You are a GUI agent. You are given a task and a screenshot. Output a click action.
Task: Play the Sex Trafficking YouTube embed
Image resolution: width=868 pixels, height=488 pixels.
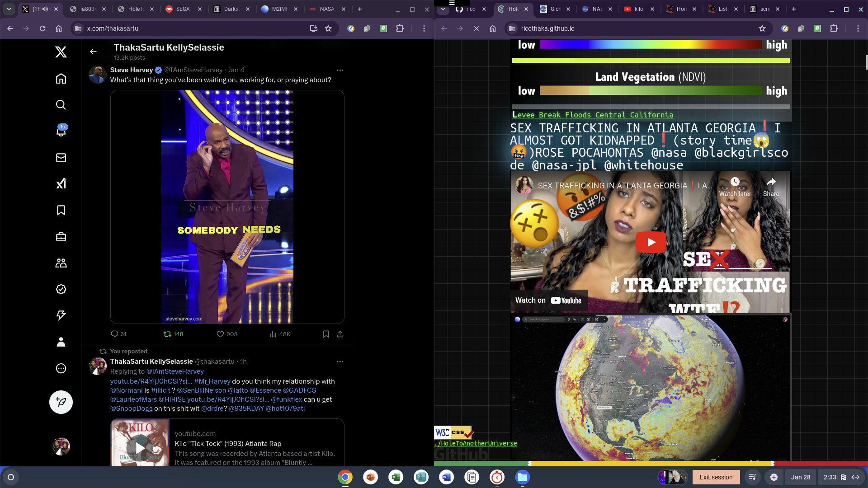click(x=651, y=242)
